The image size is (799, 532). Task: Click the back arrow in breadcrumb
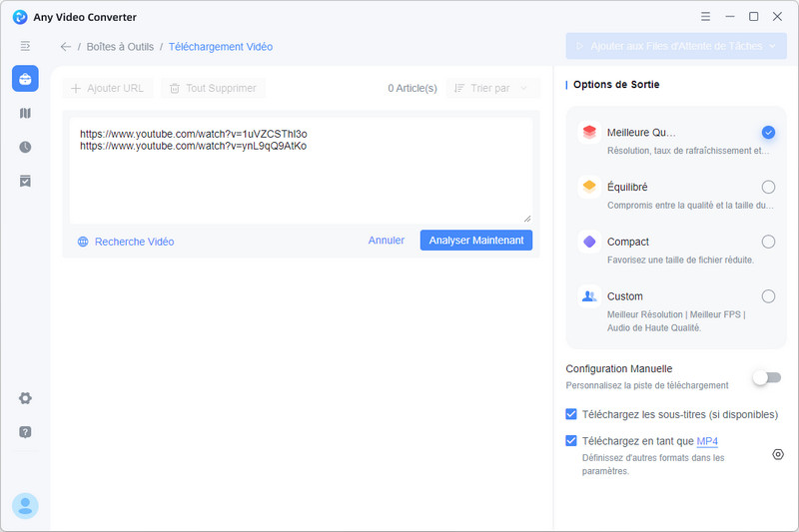tap(66, 46)
